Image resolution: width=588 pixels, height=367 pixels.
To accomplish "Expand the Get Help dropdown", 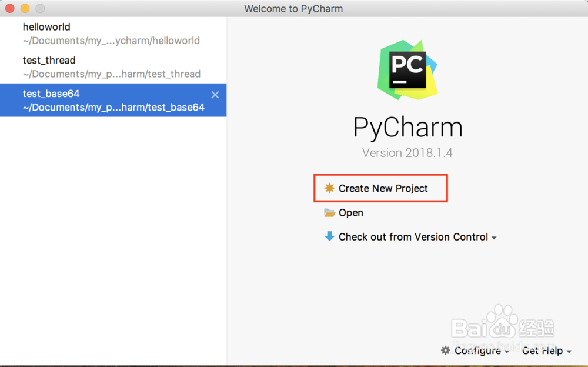I will pos(545,351).
